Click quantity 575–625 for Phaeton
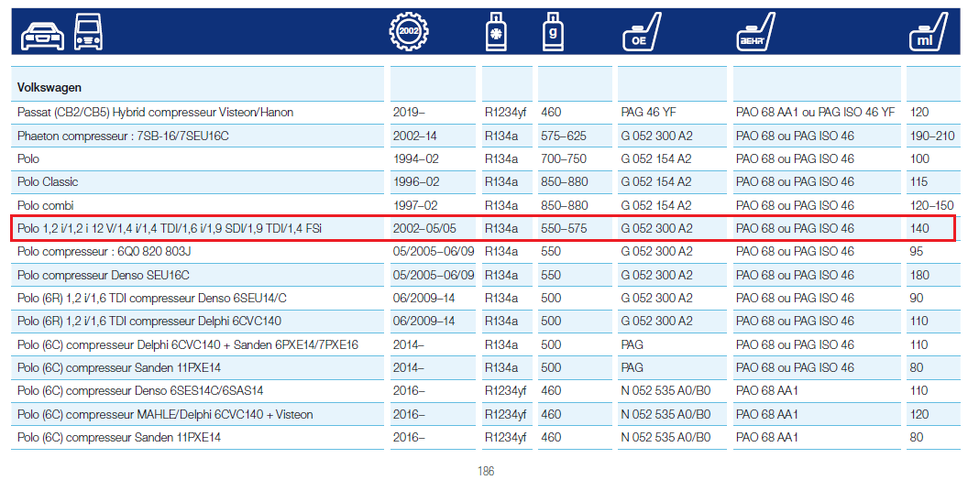The image size is (968, 480). coord(564,136)
